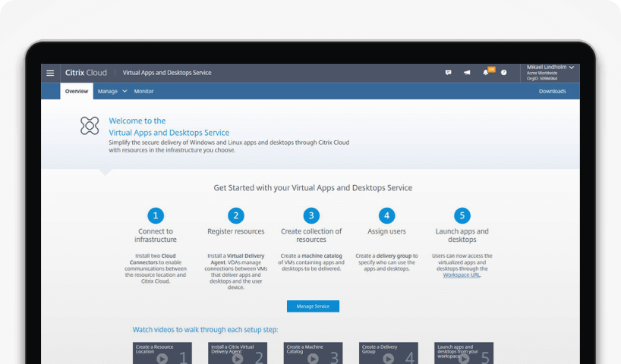The image size is (621, 364).
Task: Click step 3 circle Create collection
Action: click(x=311, y=215)
